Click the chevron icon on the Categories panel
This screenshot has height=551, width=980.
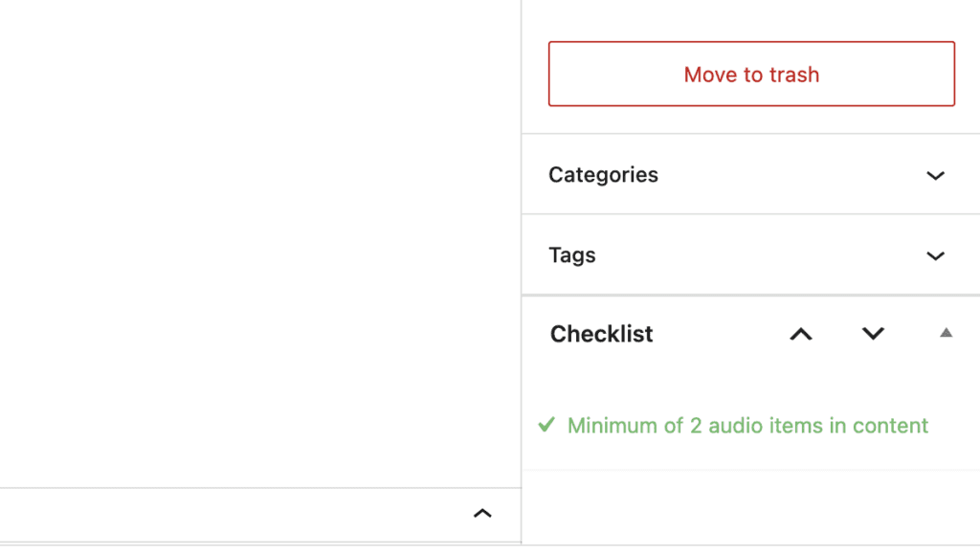pos(935,175)
